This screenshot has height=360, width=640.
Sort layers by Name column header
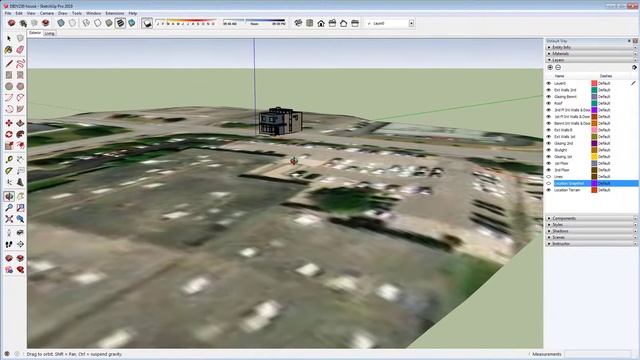click(x=560, y=76)
